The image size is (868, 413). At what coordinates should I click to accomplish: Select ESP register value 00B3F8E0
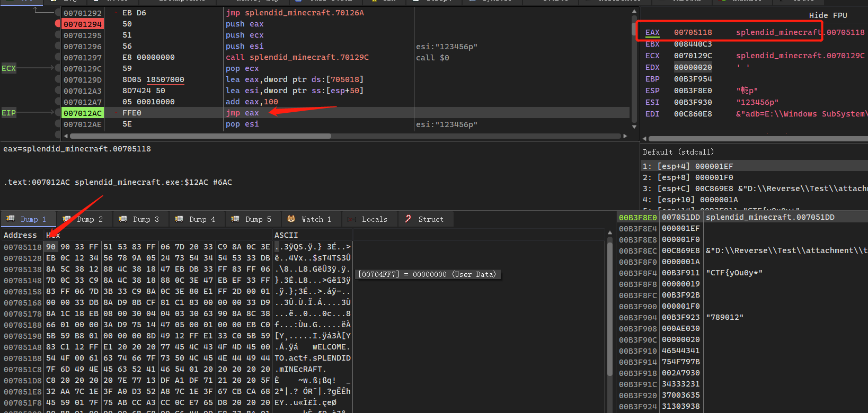point(693,91)
